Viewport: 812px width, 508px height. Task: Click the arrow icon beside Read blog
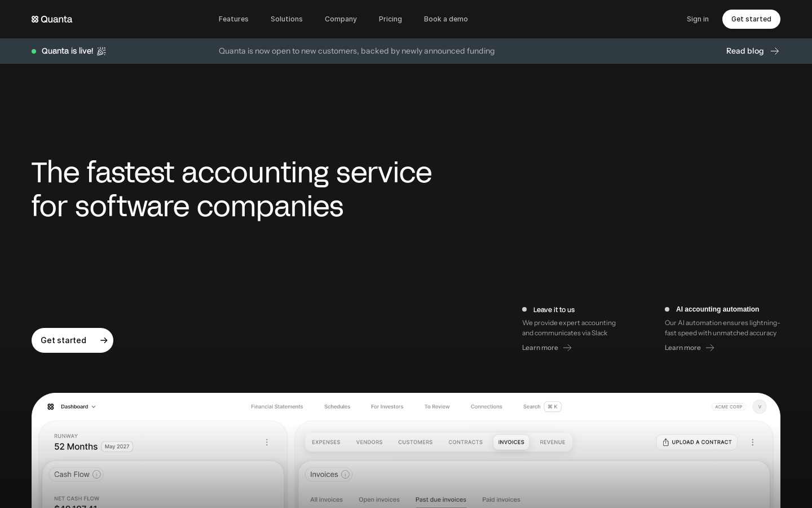point(775,51)
